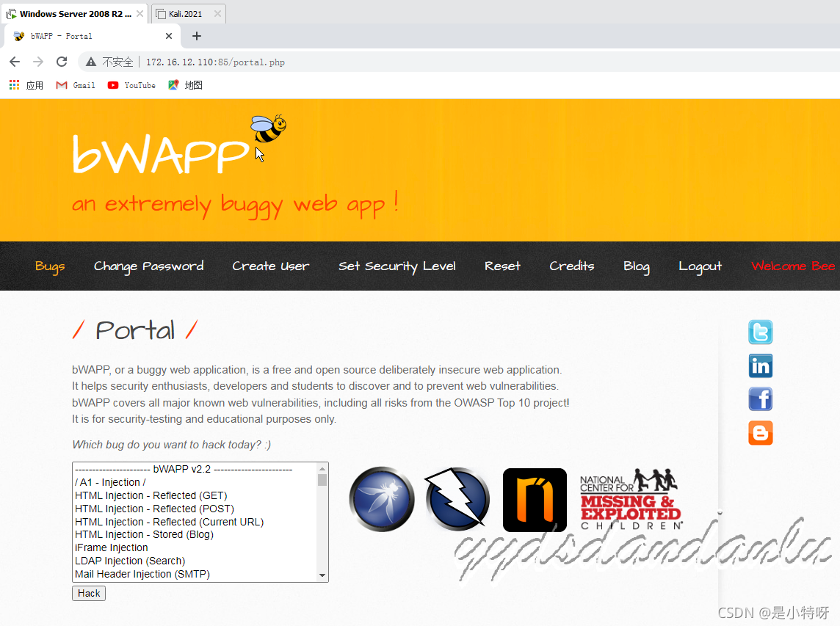The height and width of the screenshot is (626, 840).
Task: Reload the page with refresh icon
Action: click(62, 62)
